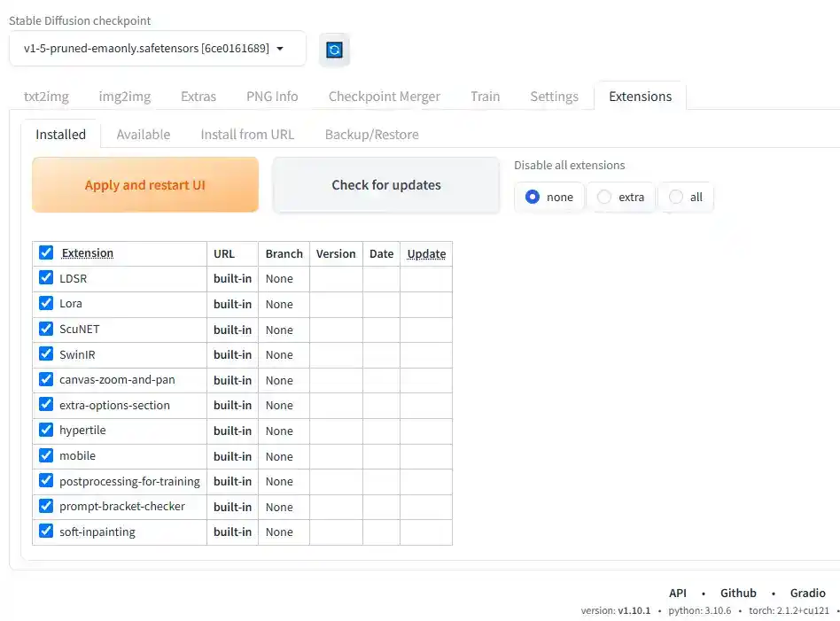Uncheck the Lora extension checkbox
Screen dimensions: 840x621
[x=46, y=303]
